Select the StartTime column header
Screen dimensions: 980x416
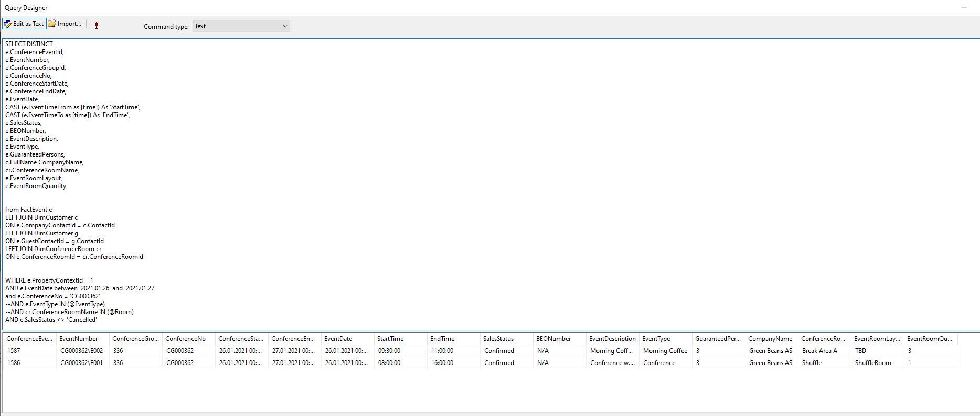[401, 339]
